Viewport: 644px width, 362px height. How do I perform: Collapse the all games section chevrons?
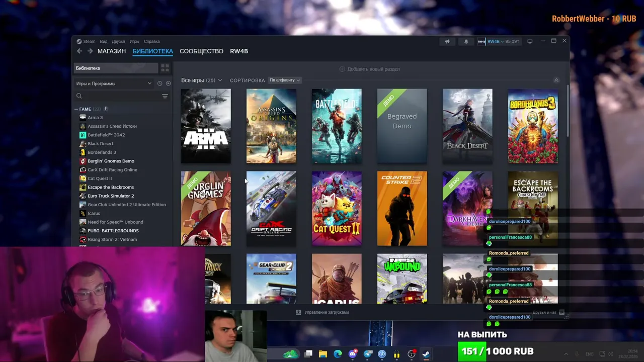tap(556, 80)
